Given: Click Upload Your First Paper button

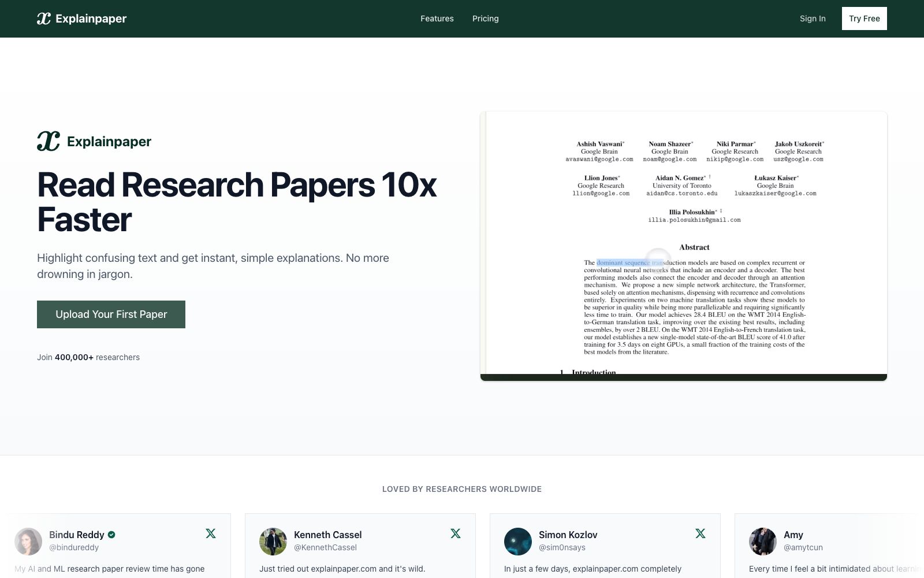Looking at the screenshot, I should pyautogui.click(x=111, y=314).
